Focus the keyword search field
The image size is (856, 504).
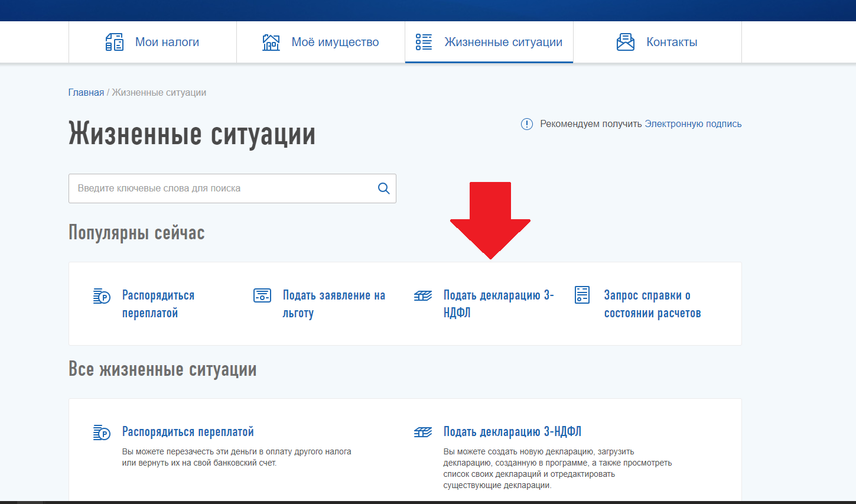coord(232,188)
